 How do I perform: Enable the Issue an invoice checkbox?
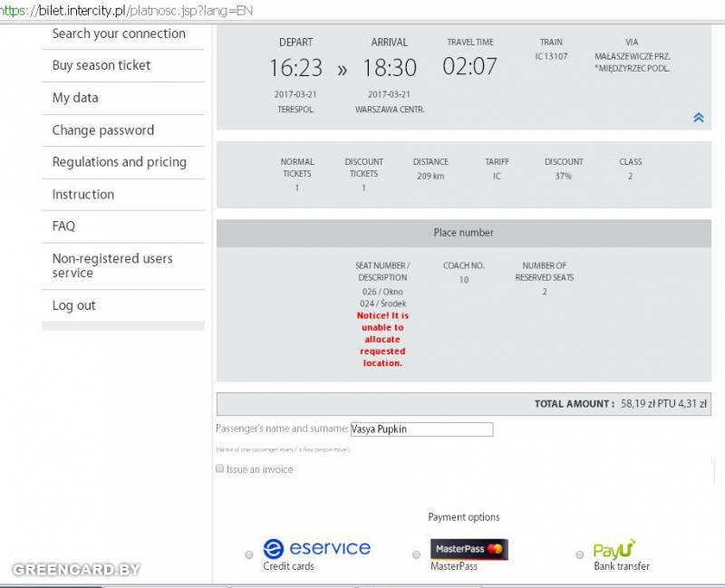point(220,468)
